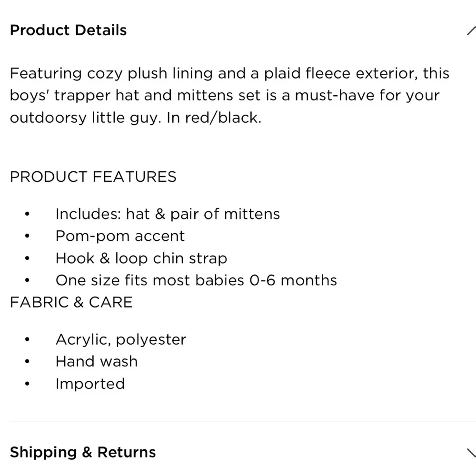This screenshot has width=476, height=476.
Task: Click the divider line above Shipping & Returns
Action: point(243,421)
